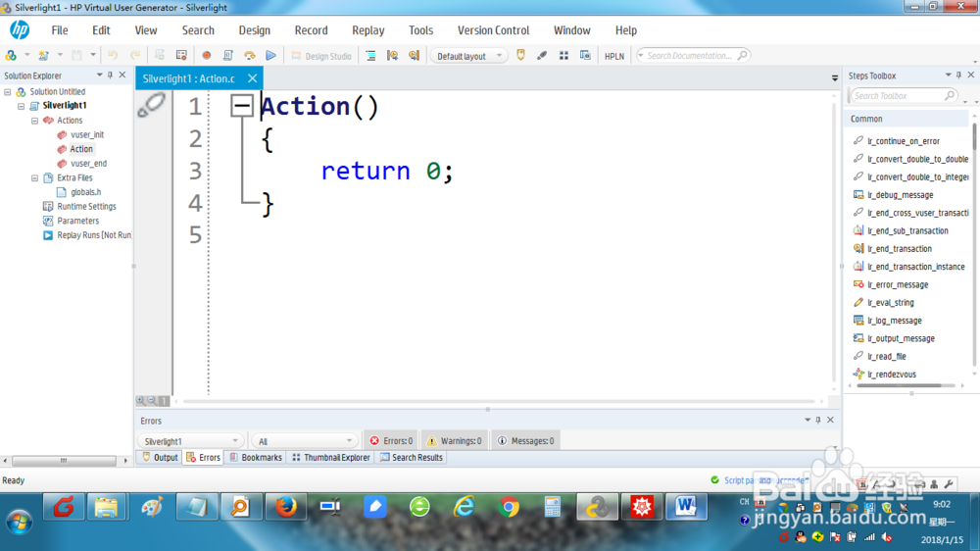
Task: Switch to the Bookmarks tab
Action: tap(256, 458)
